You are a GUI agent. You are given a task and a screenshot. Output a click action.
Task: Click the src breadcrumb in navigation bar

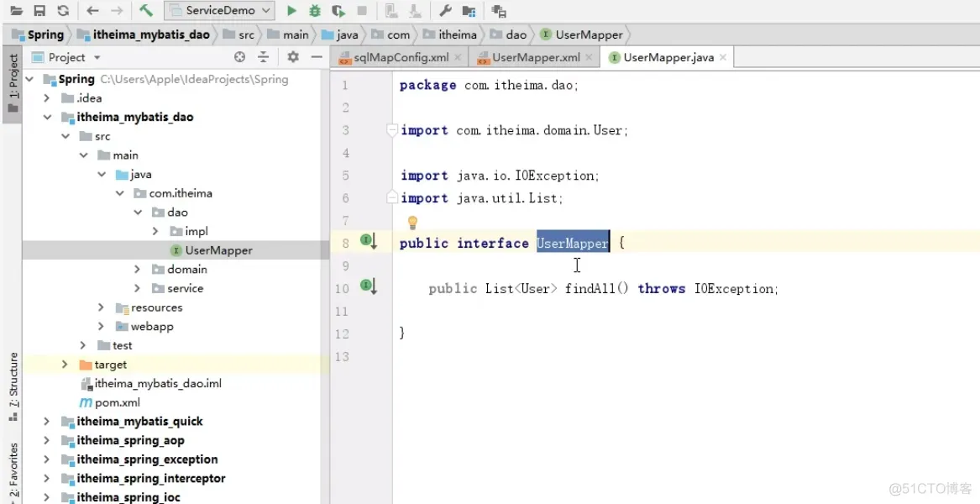238,34
